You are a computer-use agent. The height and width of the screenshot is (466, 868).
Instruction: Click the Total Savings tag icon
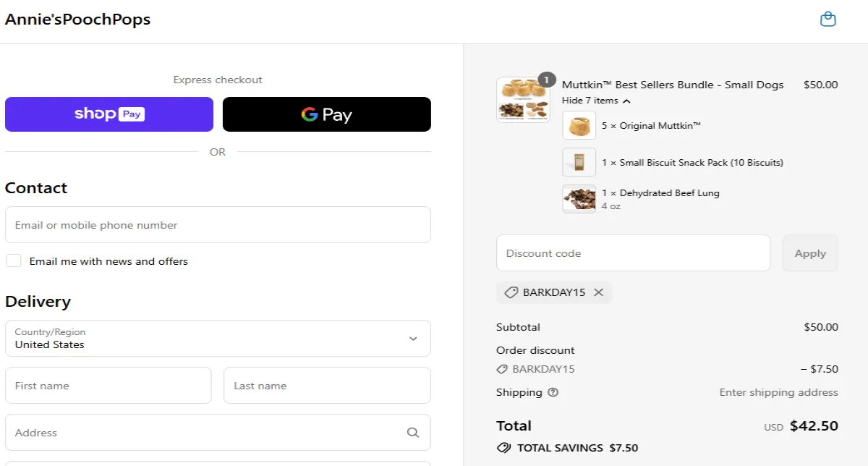tap(504, 448)
